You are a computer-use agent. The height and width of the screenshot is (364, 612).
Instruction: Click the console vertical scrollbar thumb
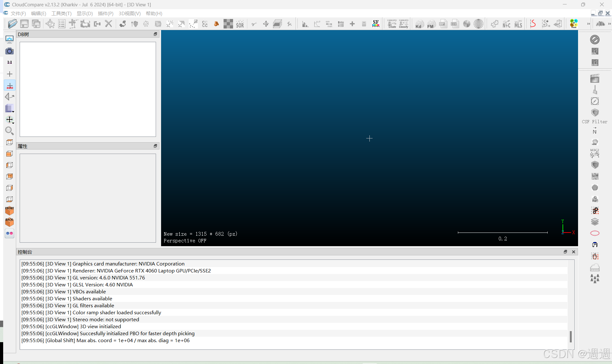tap(570, 336)
